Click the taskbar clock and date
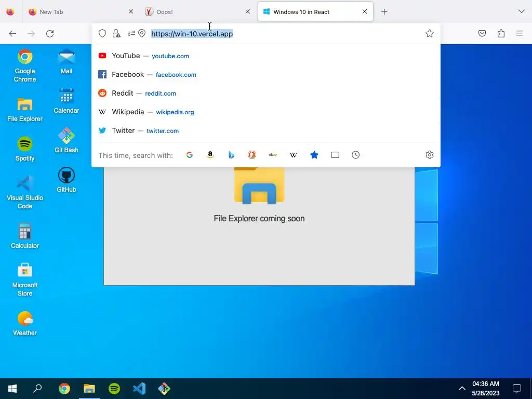 pyautogui.click(x=486, y=389)
